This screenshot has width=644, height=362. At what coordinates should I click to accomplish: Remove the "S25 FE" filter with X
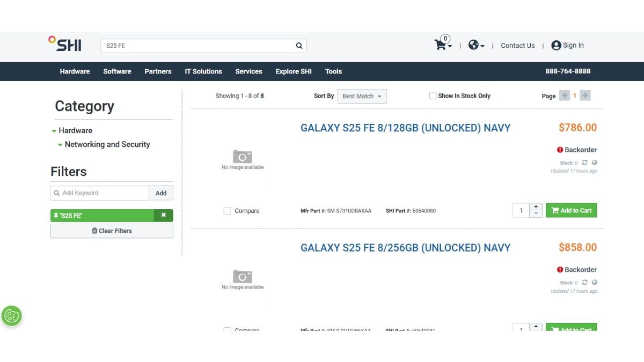(164, 215)
